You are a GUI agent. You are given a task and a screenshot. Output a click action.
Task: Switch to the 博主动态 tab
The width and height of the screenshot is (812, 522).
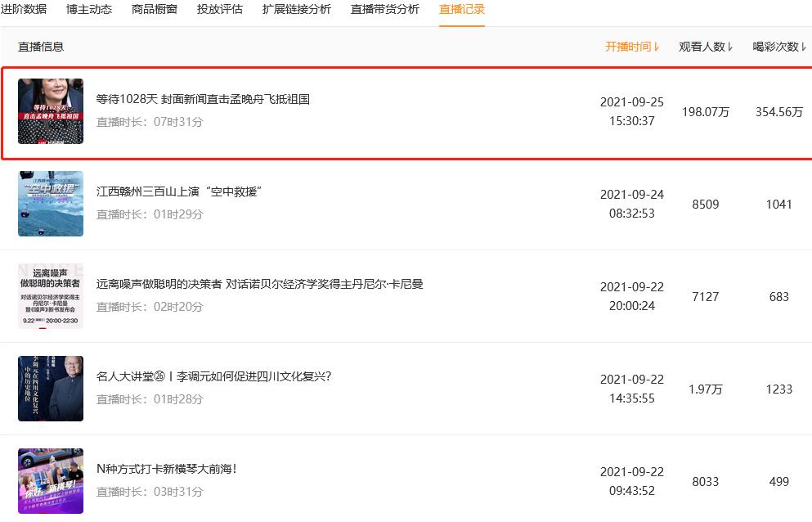pos(89,9)
